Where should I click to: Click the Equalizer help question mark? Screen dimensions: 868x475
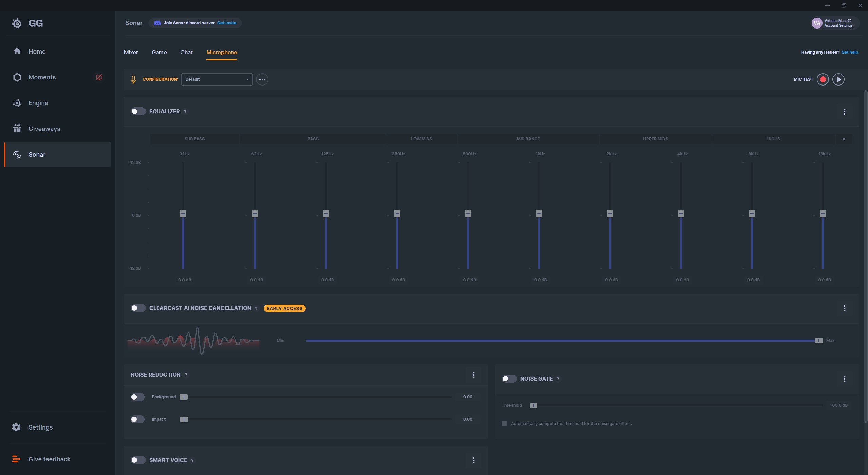pyautogui.click(x=185, y=111)
